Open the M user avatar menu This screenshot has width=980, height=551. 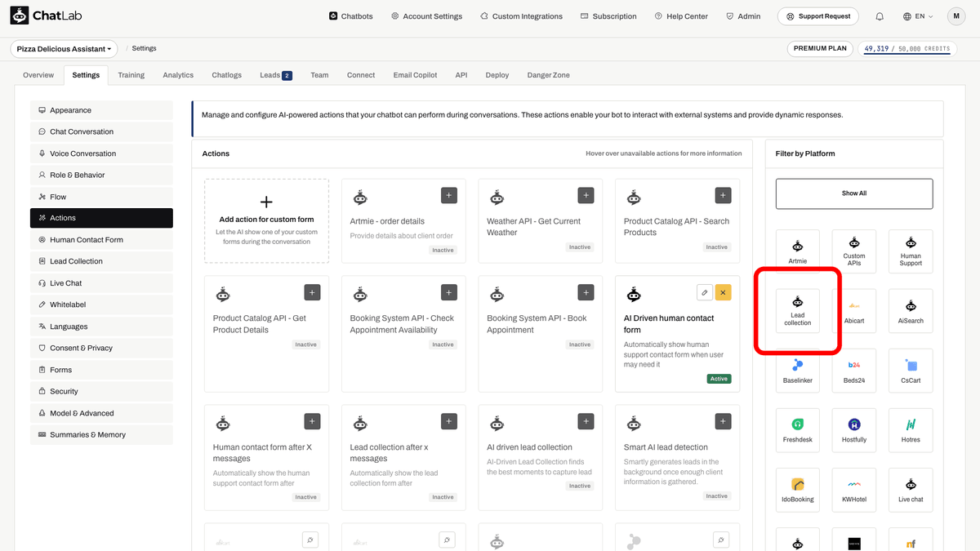click(x=956, y=16)
